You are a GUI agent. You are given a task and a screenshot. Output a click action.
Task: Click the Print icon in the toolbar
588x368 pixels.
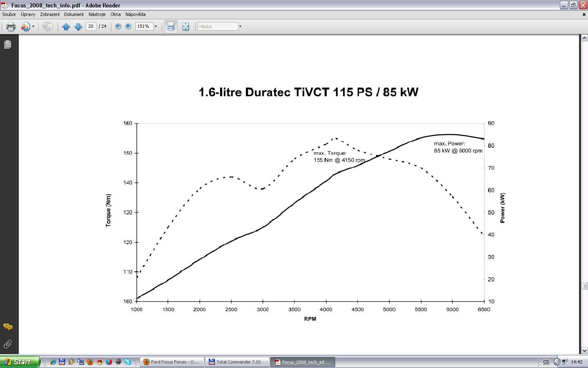click(11, 27)
